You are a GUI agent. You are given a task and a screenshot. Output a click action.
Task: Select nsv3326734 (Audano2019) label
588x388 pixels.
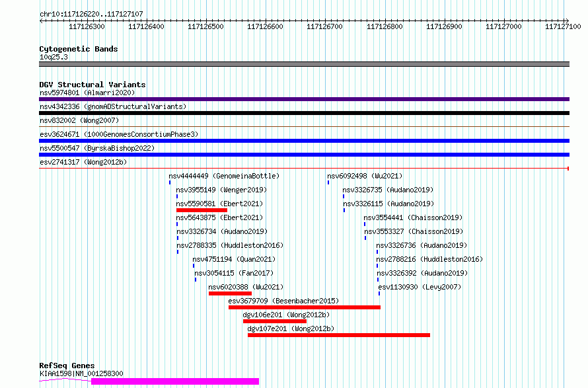pos(221,231)
